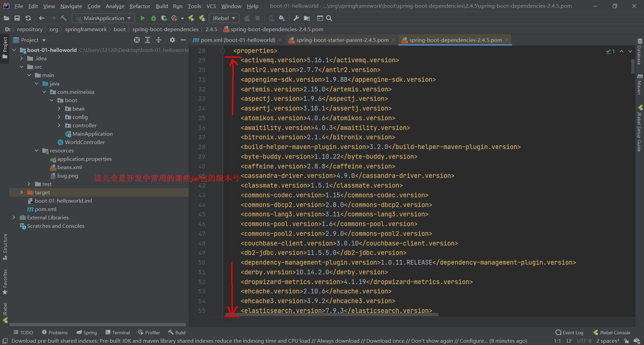Fold the properties block in the gutter

(222, 51)
